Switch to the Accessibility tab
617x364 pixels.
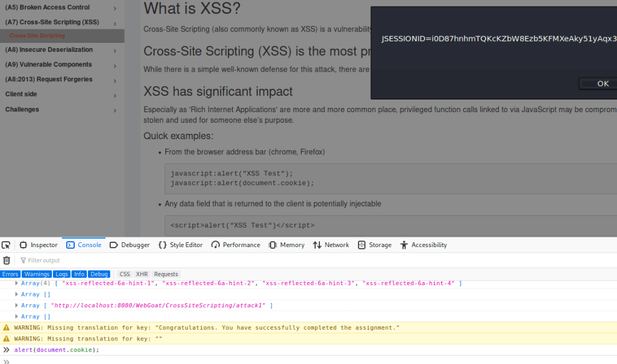click(423, 245)
